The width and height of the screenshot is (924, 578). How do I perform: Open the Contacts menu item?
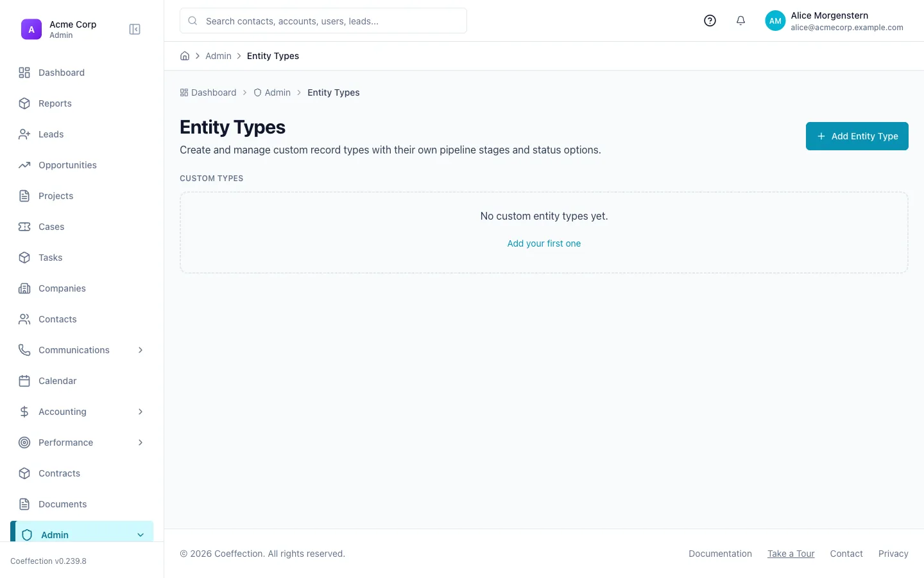coord(82,319)
